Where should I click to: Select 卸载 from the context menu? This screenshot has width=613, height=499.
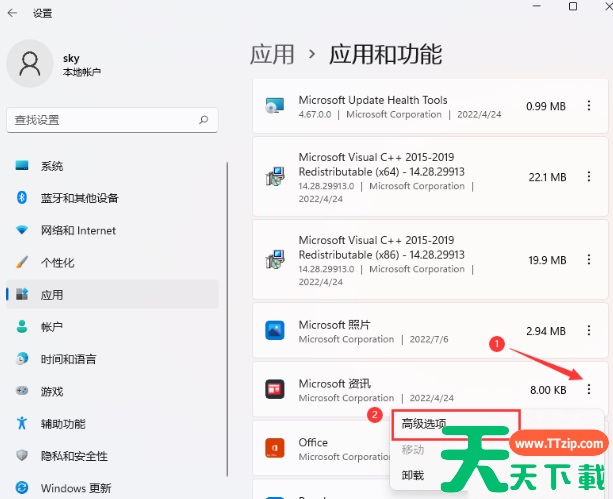(412, 475)
